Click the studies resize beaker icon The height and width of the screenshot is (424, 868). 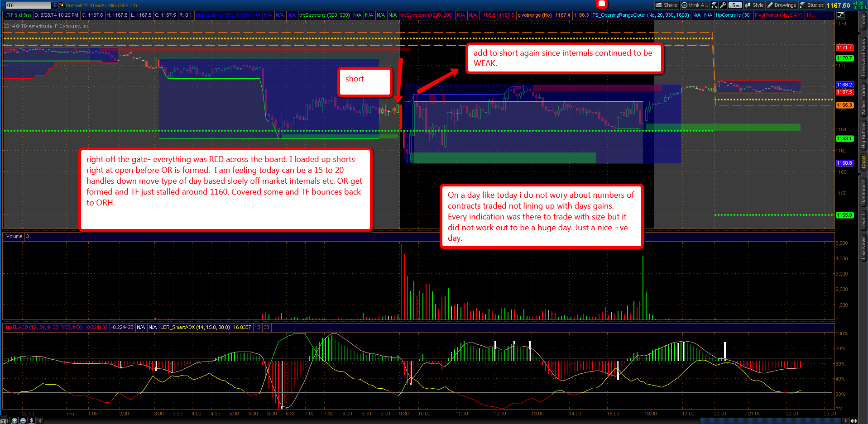[x=715, y=5]
